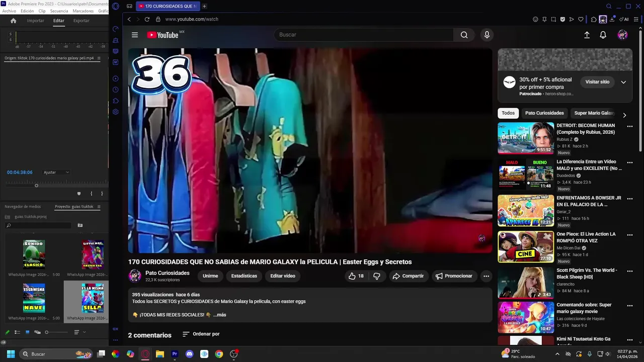Click Promocionar button
The image size is (644, 362).
pos(454,276)
